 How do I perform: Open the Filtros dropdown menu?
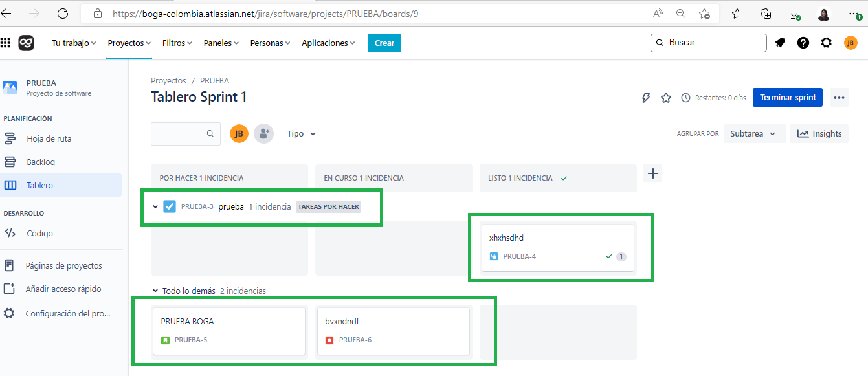tap(177, 43)
